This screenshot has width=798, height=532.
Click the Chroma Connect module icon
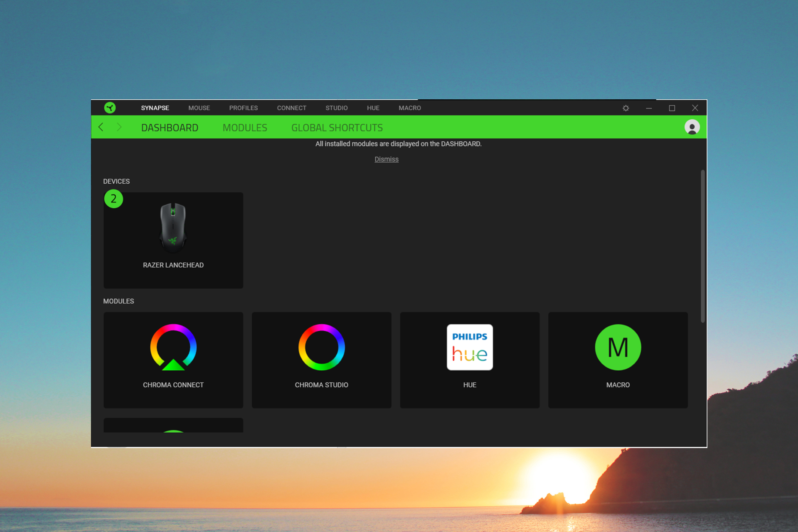click(173, 347)
